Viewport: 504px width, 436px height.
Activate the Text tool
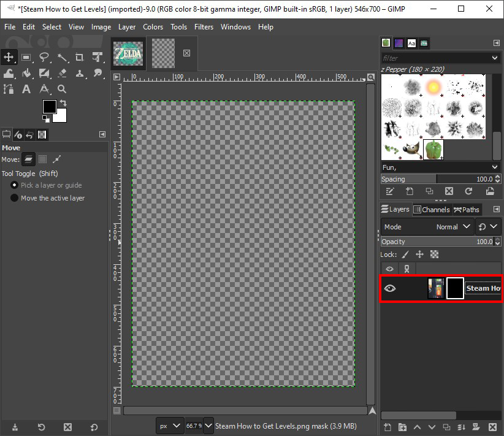[x=26, y=90]
